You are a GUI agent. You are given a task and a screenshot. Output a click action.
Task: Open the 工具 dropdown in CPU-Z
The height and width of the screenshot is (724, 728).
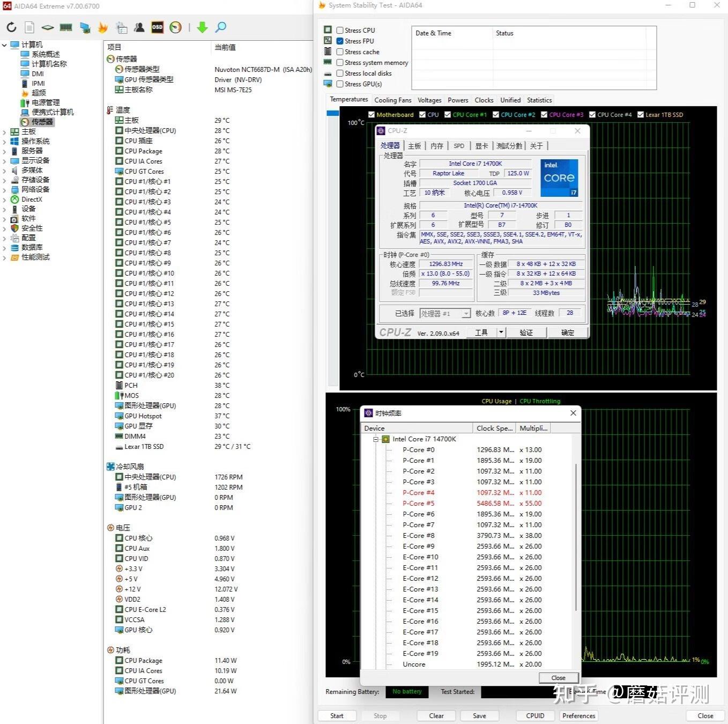[500, 332]
